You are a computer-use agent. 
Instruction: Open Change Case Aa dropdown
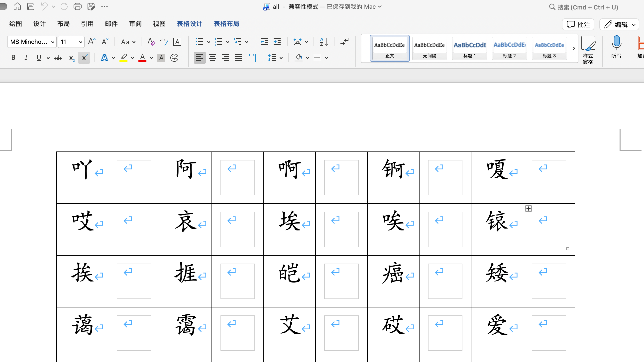pos(128,42)
